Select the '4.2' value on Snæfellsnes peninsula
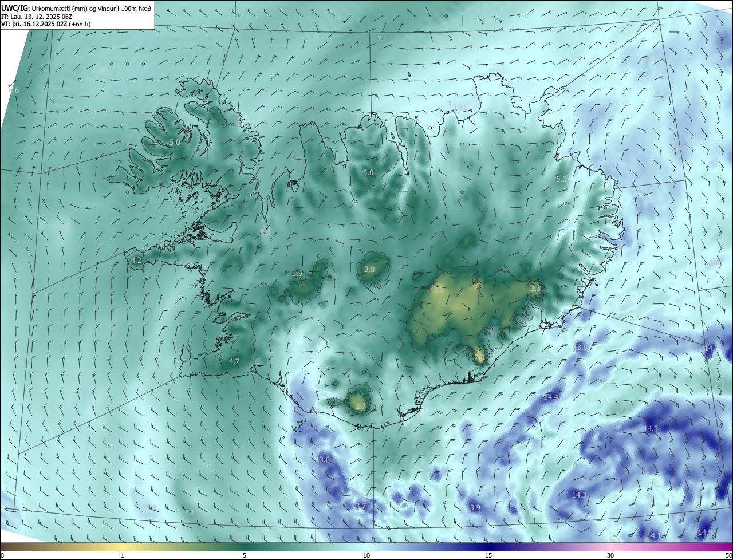 pyautogui.click(x=136, y=261)
